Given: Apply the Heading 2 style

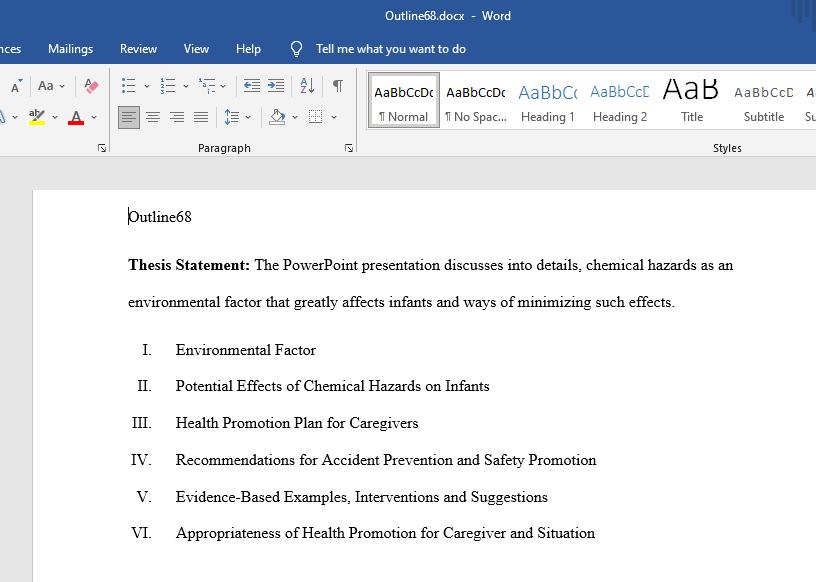Looking at the screenshot, I should pyautogui.click(x=620, y=100).
